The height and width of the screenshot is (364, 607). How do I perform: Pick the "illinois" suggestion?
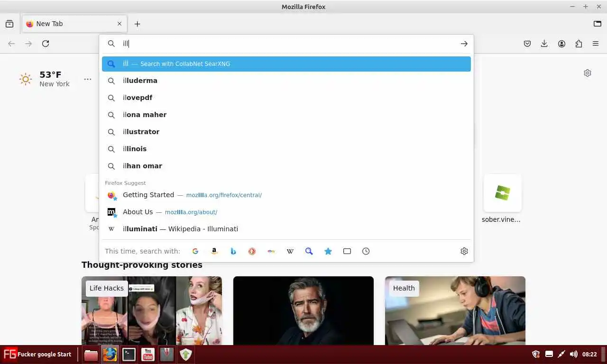[286, 149]
